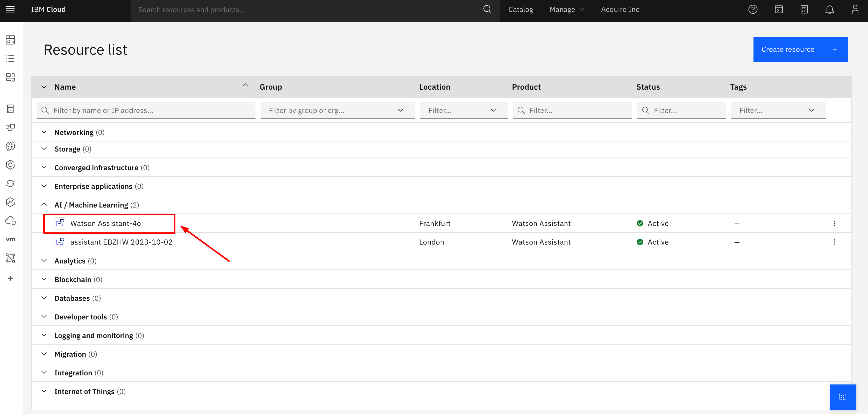Expand the Storage category
The width and height of the screenshot is (868, 414).
[x=44, y=149]
